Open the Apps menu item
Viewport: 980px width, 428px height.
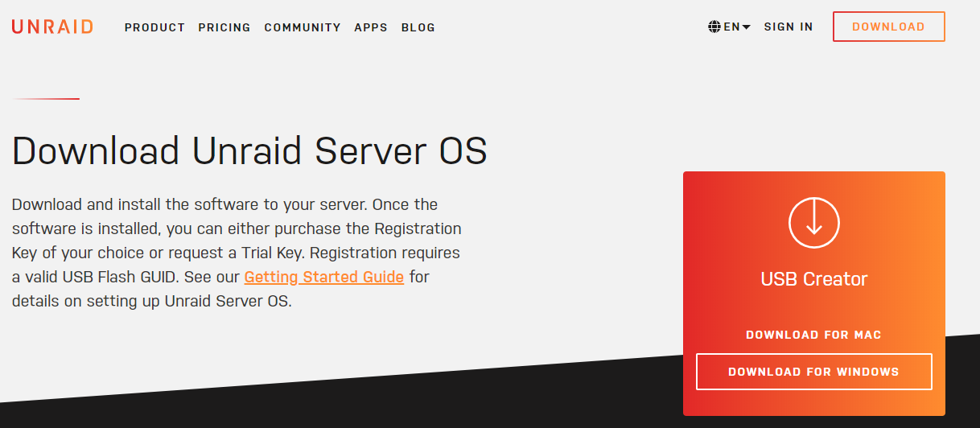coord(371,27)
